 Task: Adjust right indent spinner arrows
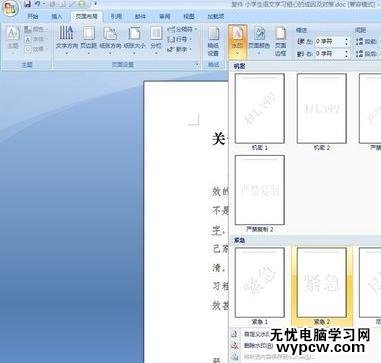[347, 53]
